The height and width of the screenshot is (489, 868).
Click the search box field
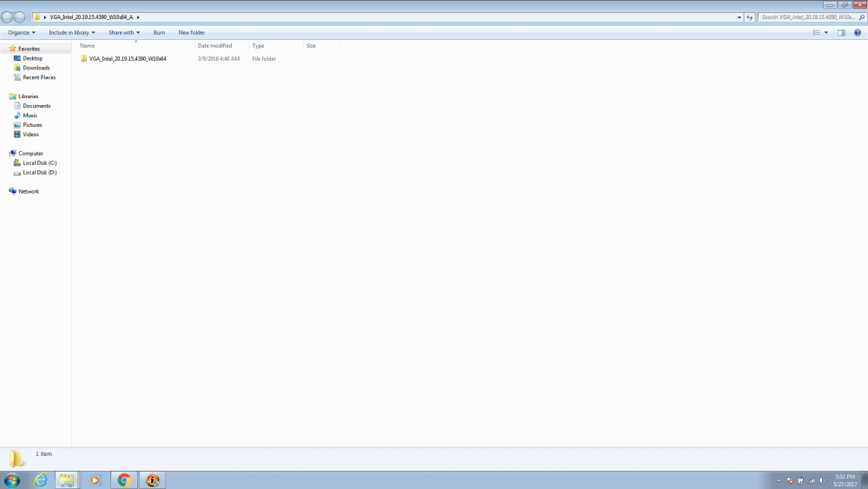point(807,17)
